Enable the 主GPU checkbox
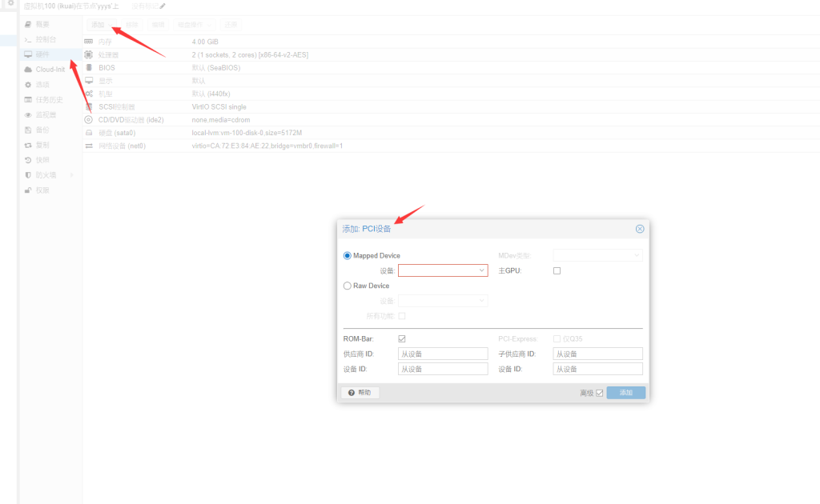820x504 pixels. point(557,271)
